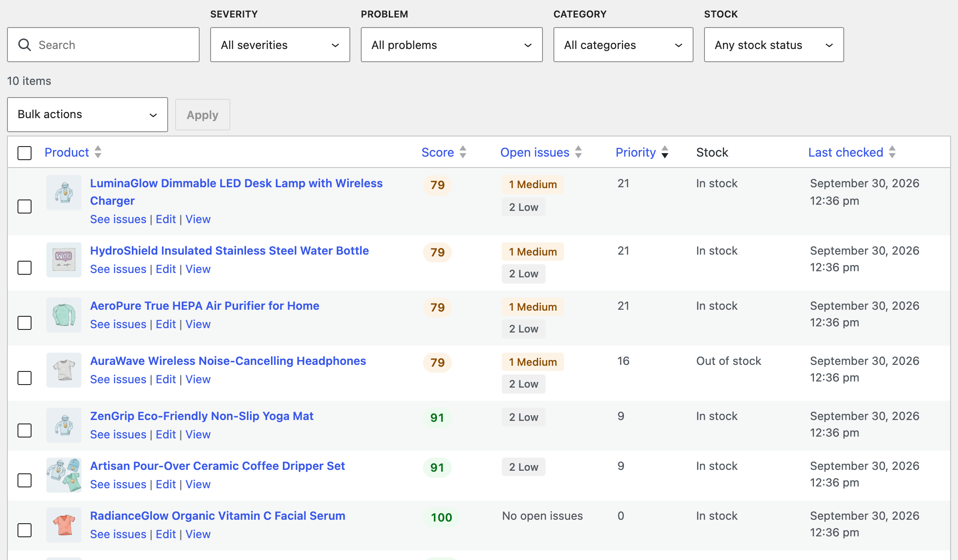Expand the Any stock status dropdown
Viewport: 958px width, 560px height.
pyautogui.click(x=774, y=45)
